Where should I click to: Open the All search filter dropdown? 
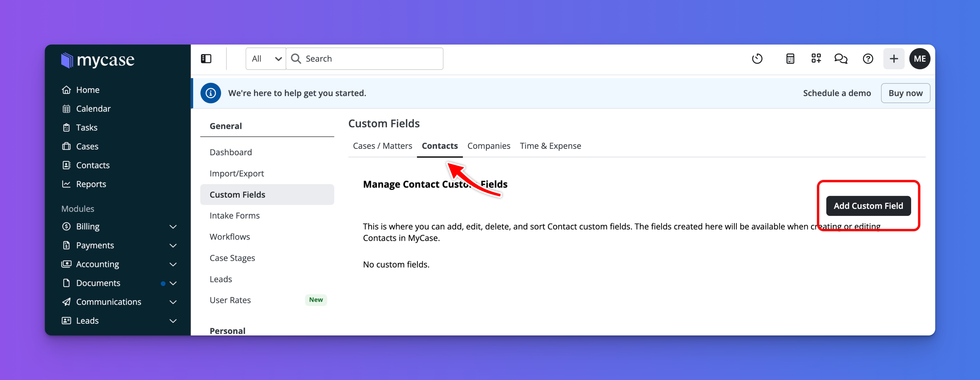click(x=266, y=59)
